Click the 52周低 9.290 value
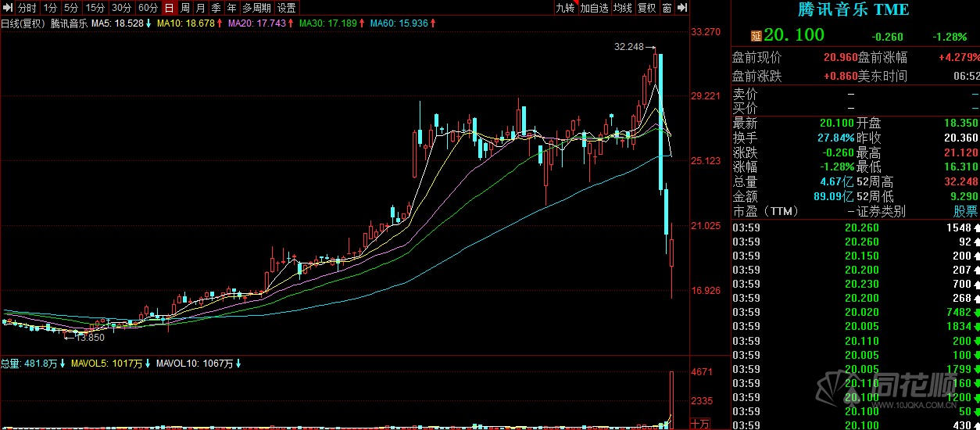The height and width of the screenshot is (430, 980). click(x=964, y=195)
